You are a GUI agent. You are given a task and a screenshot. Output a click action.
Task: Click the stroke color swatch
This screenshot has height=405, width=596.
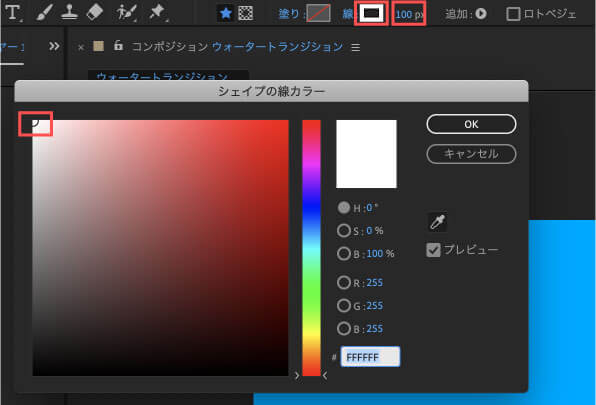click(371, 13)
